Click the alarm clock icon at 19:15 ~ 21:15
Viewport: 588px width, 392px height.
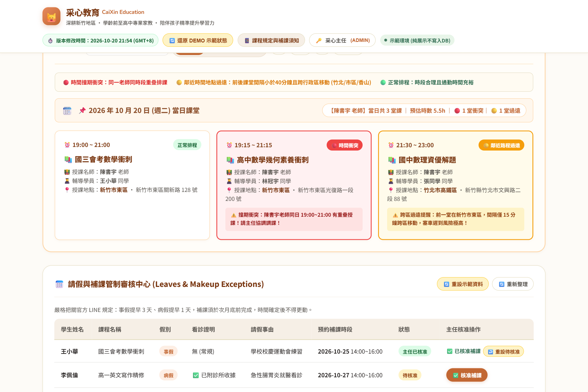click(229, 145)
